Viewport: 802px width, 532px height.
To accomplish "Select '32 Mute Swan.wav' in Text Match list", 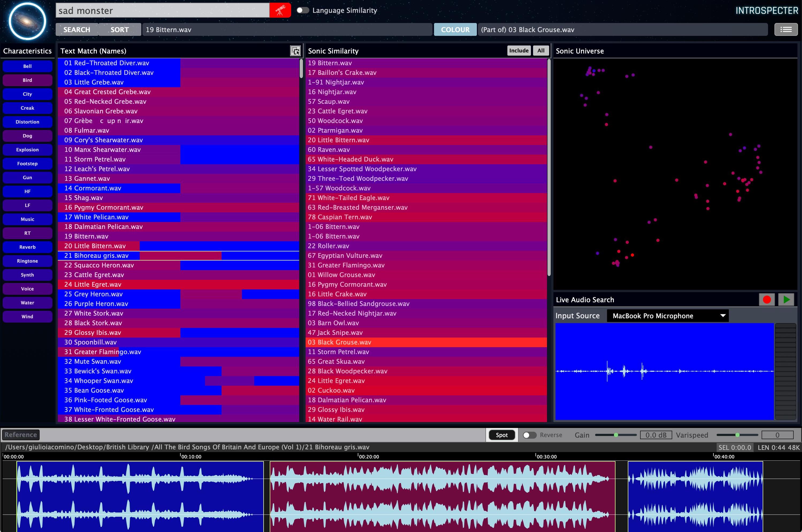I will click(x=178, y=361).
